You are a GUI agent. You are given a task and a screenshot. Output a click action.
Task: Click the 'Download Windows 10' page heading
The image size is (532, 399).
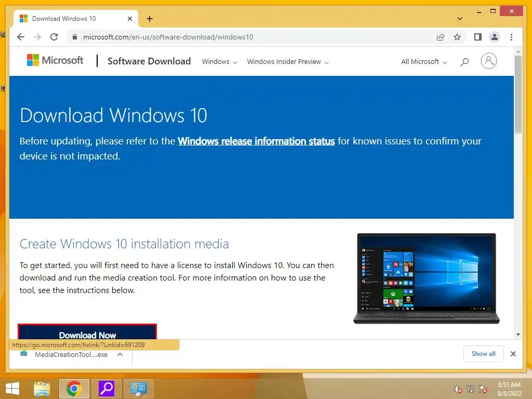(113, 115)
